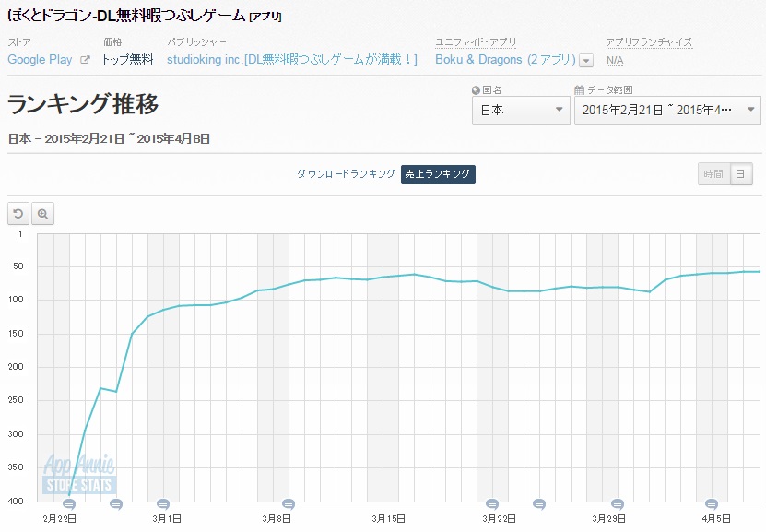Open the Google Play store link
Screen dimensions: 766x532
click(x=40, y=59)
